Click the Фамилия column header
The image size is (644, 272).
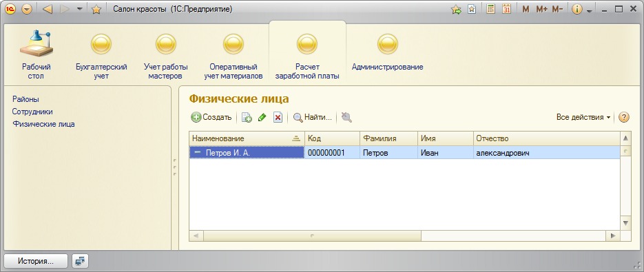tap(389, 138)
